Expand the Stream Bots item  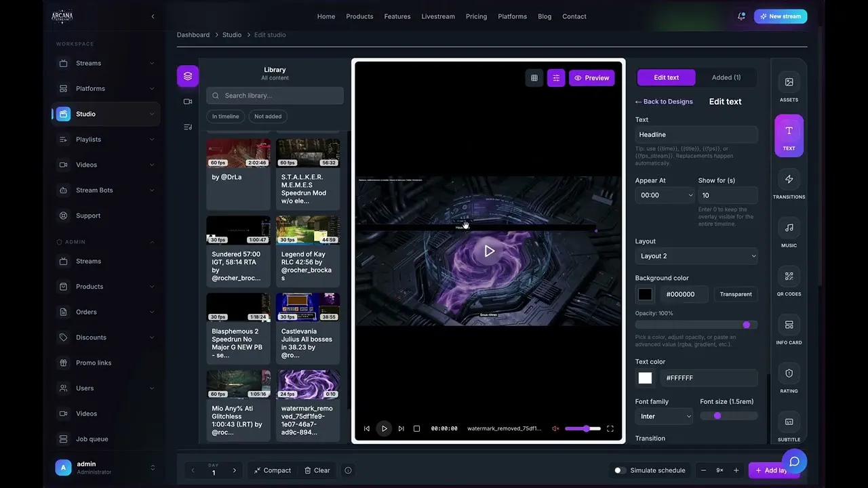(x=106, y=190)
